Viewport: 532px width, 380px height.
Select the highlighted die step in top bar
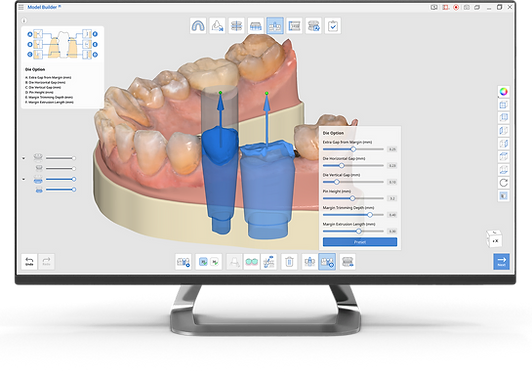275,26
